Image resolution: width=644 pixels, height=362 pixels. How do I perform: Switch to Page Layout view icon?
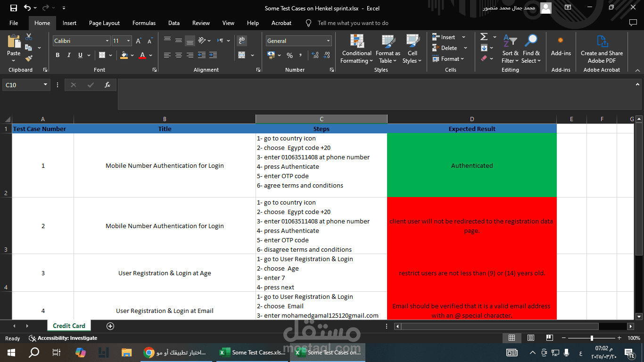(x=531, y=338)
